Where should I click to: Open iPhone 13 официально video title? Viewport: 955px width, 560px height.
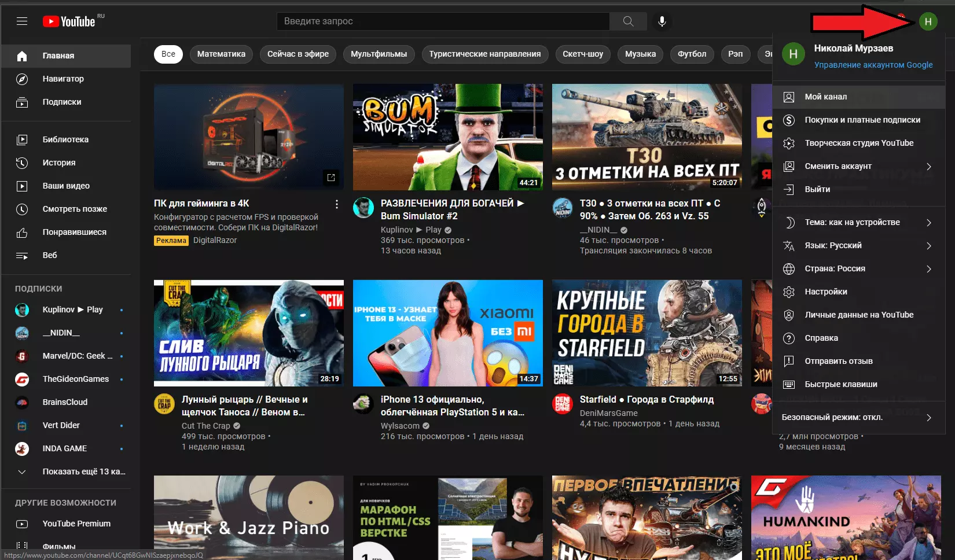453,406
